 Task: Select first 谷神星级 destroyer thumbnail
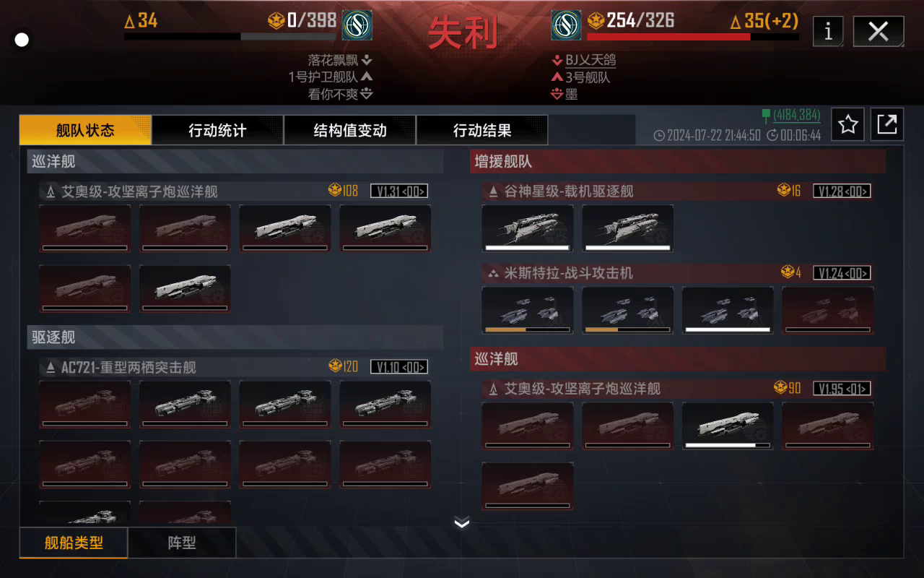click(528, 228)
